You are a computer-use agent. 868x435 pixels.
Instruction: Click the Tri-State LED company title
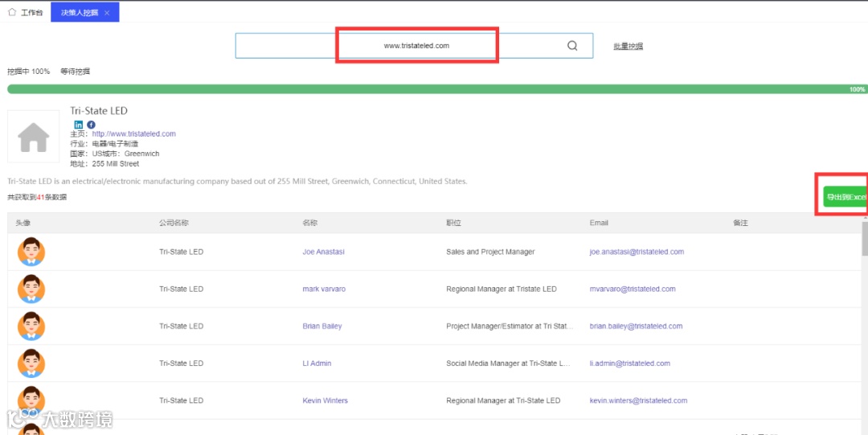pyautogui.click(x=99, y=111)
